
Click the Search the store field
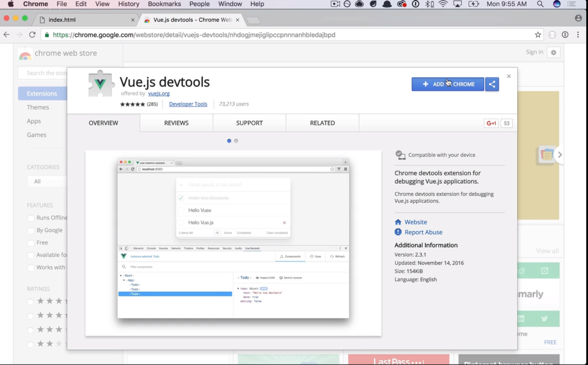click(x=43, y=73)
